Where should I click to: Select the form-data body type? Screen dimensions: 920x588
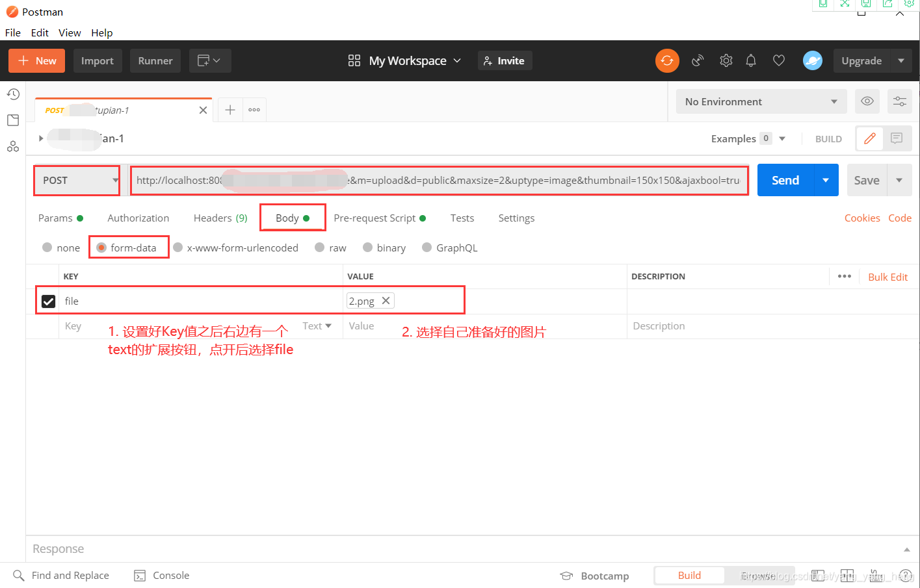coord(126,248)
